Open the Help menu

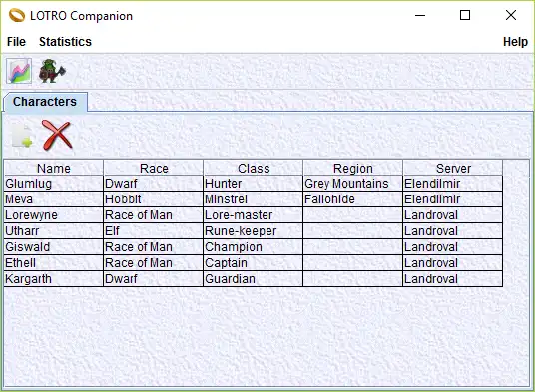(x=515, y=42)
